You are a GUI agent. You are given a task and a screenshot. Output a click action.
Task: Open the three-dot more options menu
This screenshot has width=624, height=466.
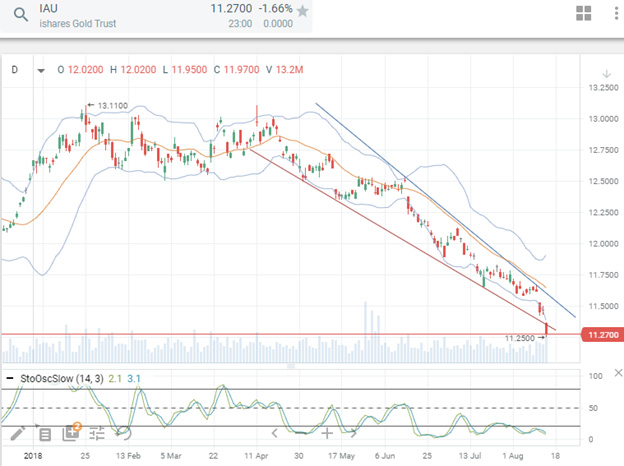[616, 13]
